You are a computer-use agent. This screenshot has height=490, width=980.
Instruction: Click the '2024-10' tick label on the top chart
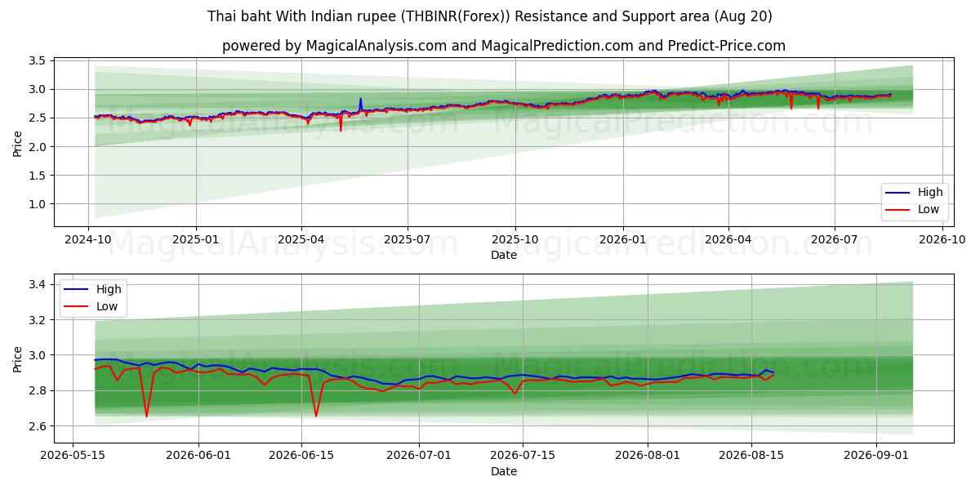pyautogui.click(x=88, y=239)
